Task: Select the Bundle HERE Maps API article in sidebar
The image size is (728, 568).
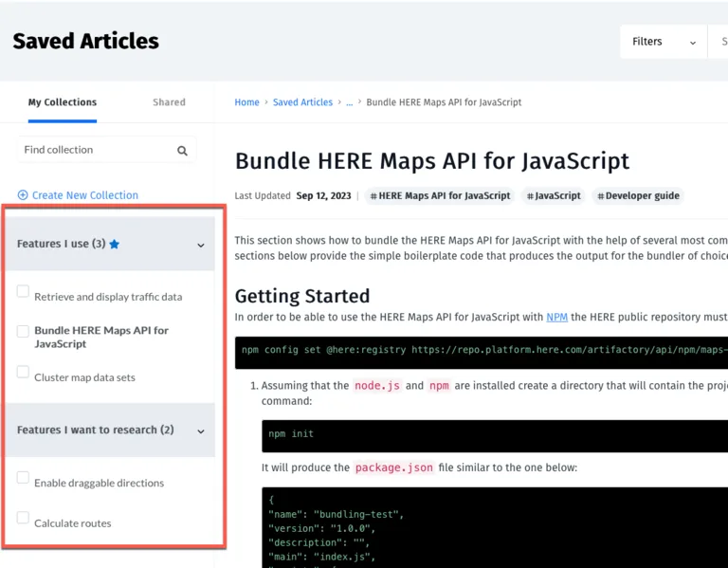Action: [101, 338]
